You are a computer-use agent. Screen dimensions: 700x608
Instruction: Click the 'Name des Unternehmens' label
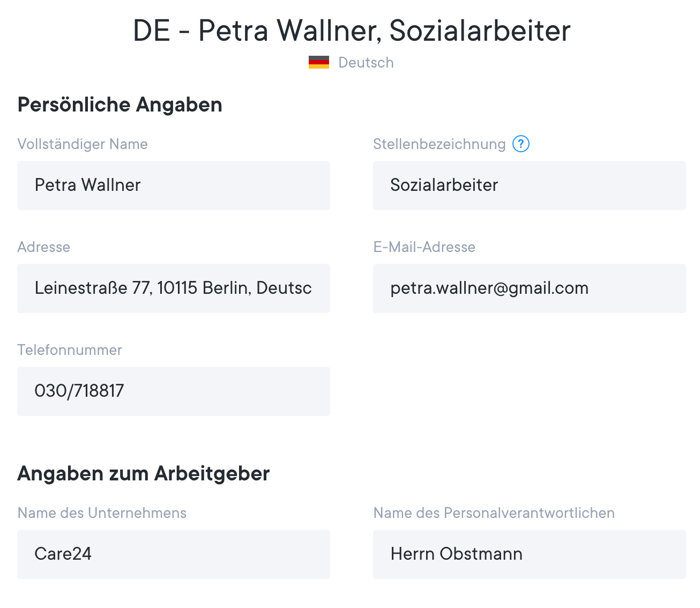tap(102, 513)
